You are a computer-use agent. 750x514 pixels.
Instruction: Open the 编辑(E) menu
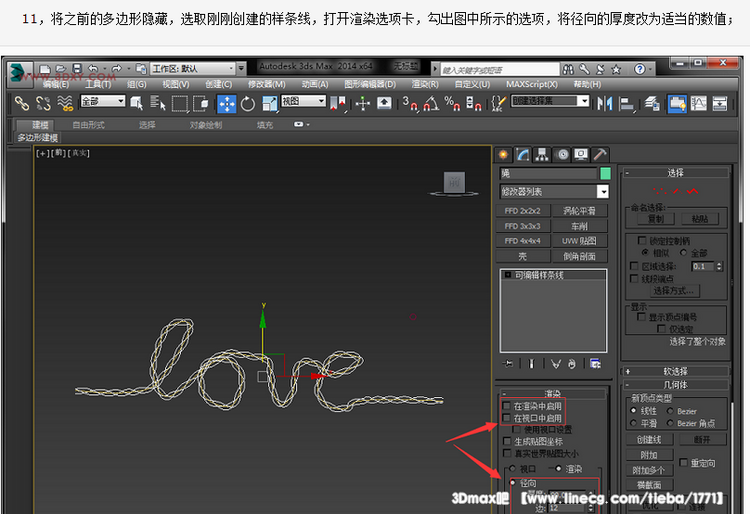(55, 84)
